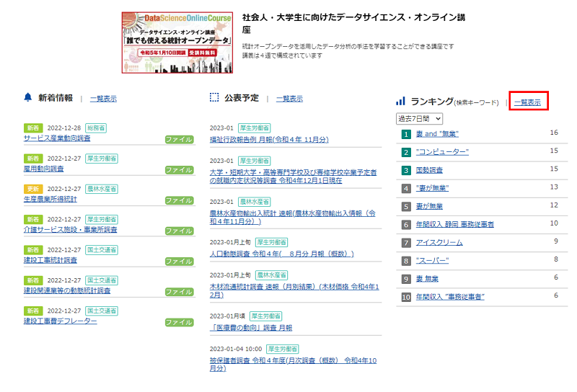This screenshot has height=392, width=577.
Task: Open 一覧表示 next to ランキング
Action: pyautogui.click(x=527, y=102)
